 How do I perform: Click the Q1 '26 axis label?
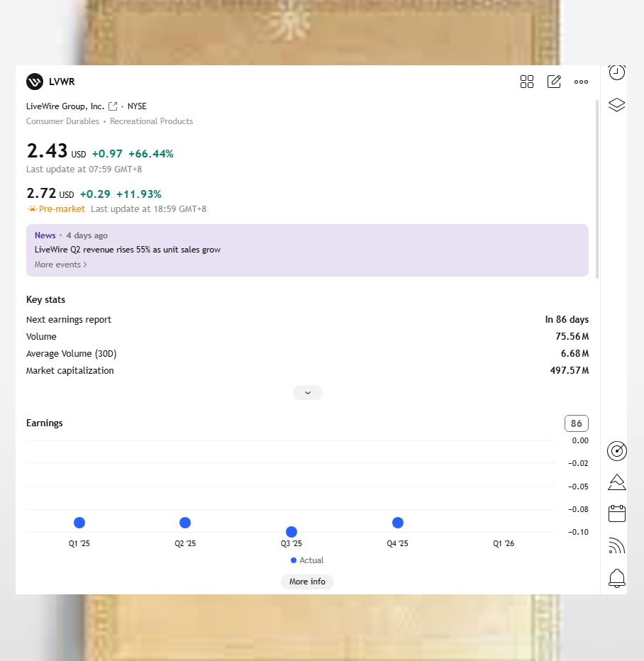504,543
